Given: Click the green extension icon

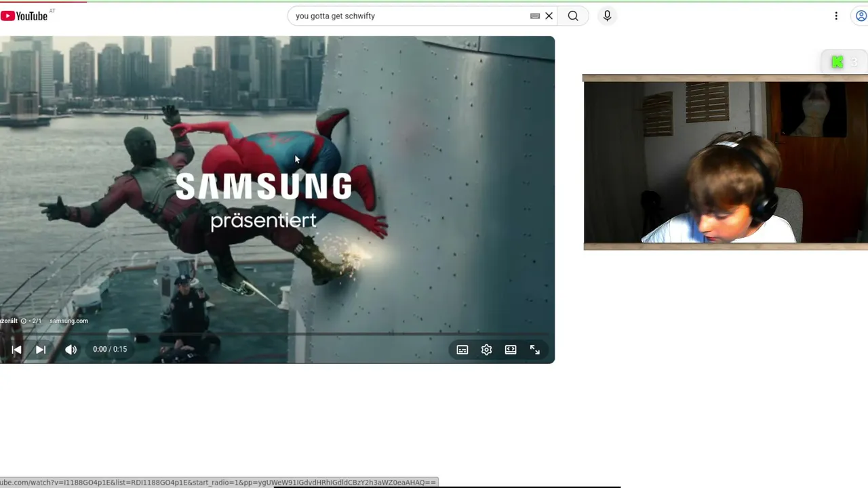Looking at the screenshot, I should point(837,62).
